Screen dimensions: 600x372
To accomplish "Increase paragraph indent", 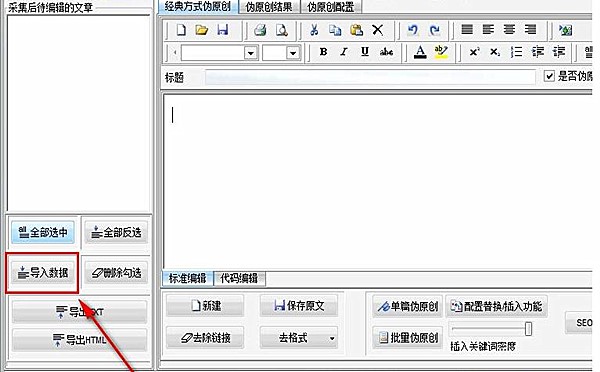I will 559,52.
